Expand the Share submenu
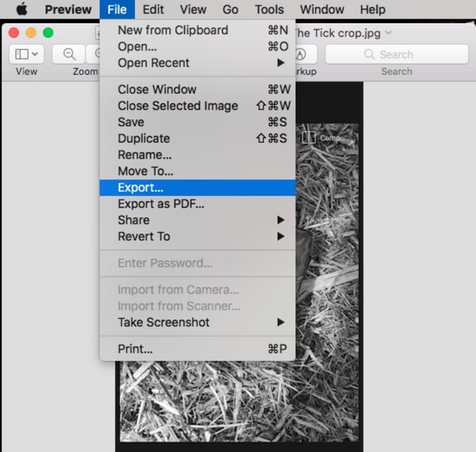This screenshot has height=452, width=476. coord(198,220)
